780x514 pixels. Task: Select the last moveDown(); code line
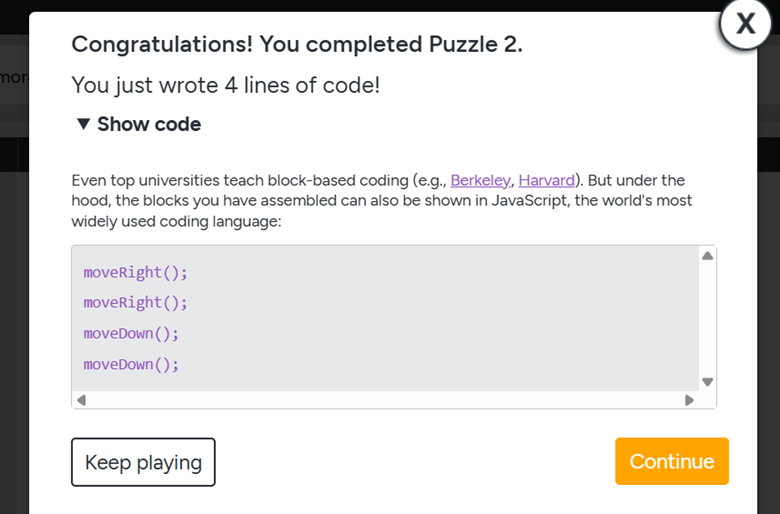(131, 364)
